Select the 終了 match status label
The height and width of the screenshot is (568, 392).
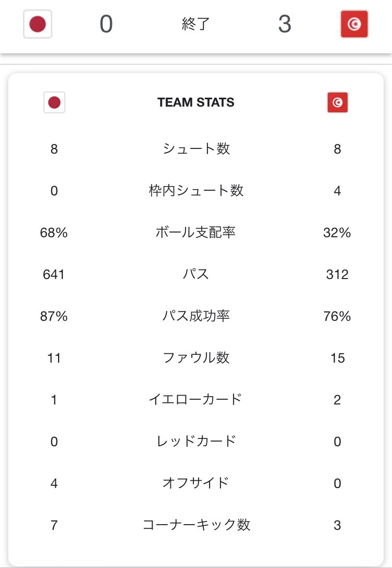click(195, 24)
